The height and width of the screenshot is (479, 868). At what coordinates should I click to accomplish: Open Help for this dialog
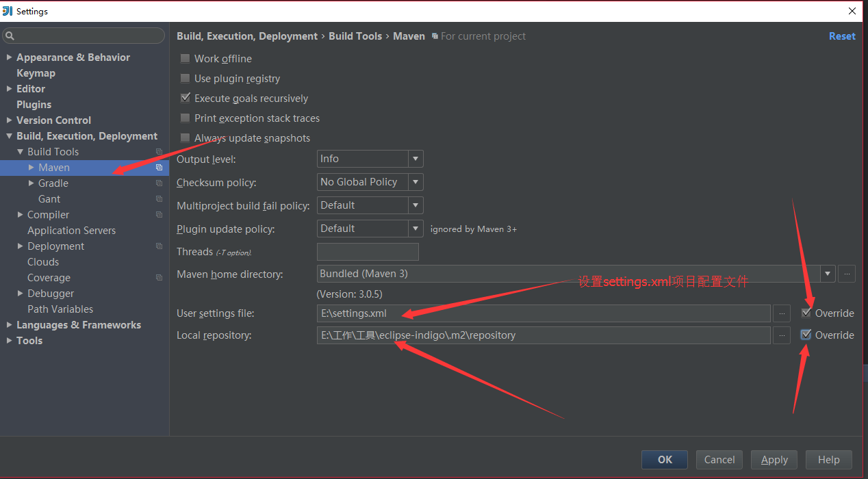(x=829, y=460)
